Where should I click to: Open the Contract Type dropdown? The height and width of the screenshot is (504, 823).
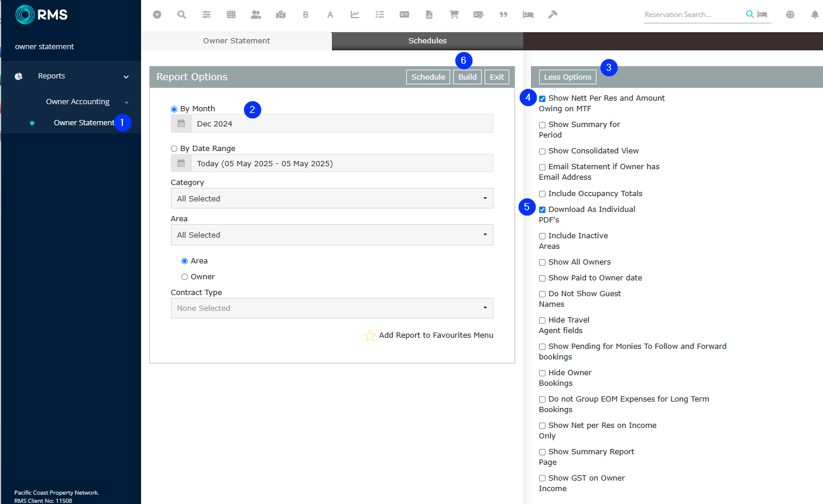(332, 308)
